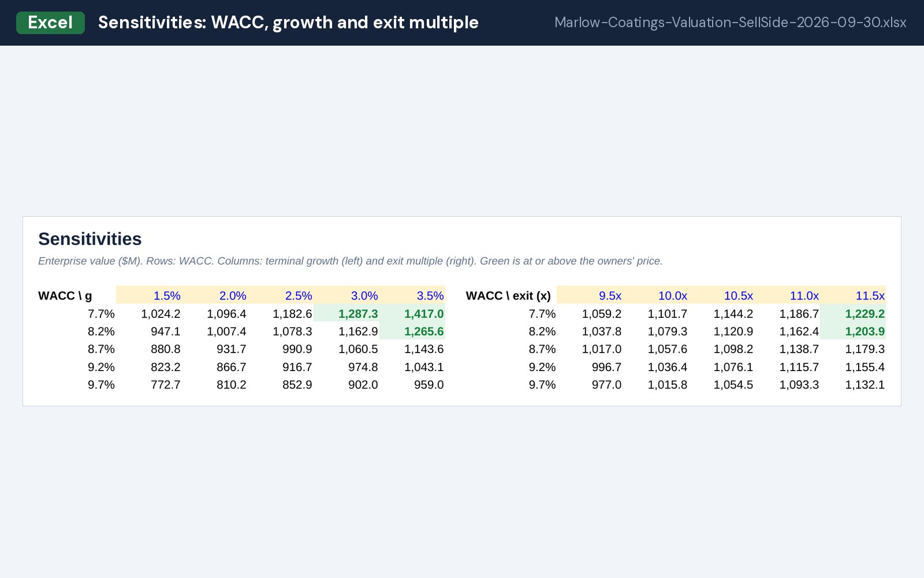Viewport: 924px width, 578px height.
Task: Select the cell with 1,079.3
Action: point(668,332)
